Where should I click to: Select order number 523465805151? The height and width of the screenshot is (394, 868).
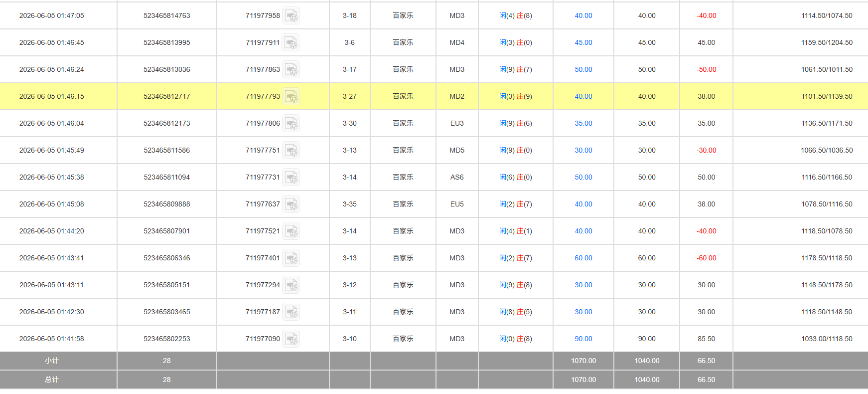[x=167, y=285]
